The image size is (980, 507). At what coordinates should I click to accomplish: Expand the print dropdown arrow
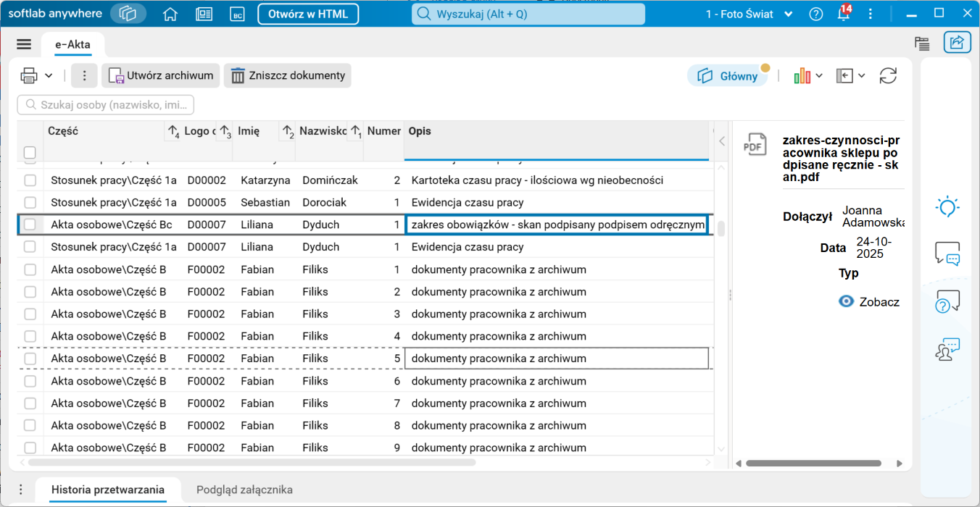49,75
